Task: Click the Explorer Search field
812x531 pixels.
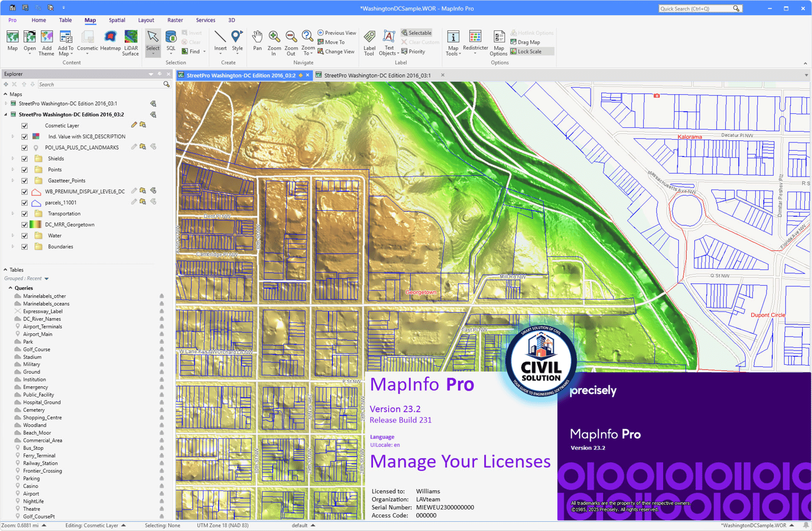Action: point(100,85)
